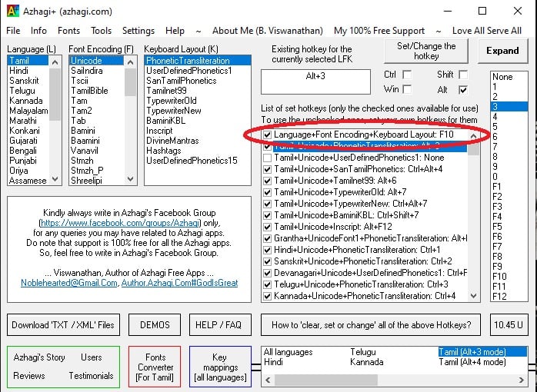Uncheck the Alt modifier checkbox
Image resolution: width=537 pixels, height=392 pixels.
point(463,90)
